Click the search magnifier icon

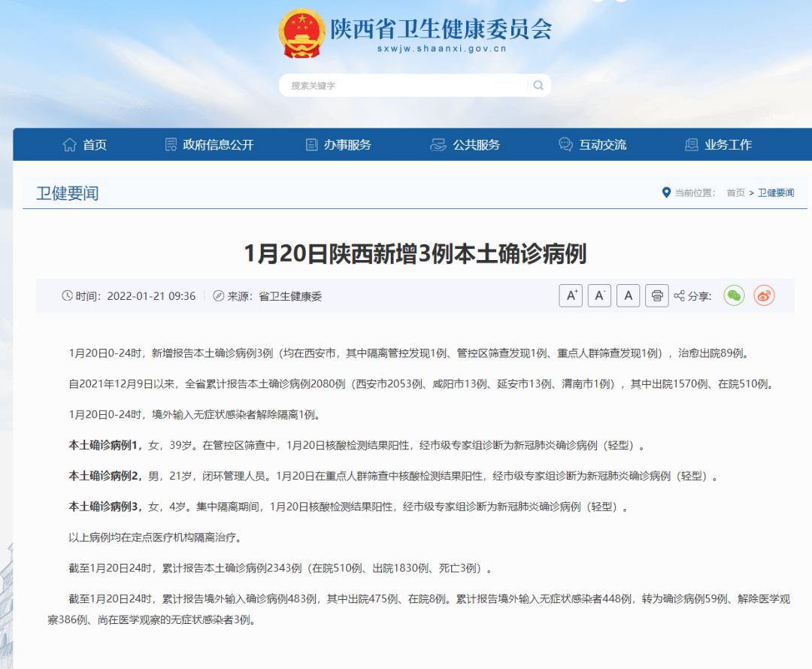pyautogui.click(x=538, y=86)
